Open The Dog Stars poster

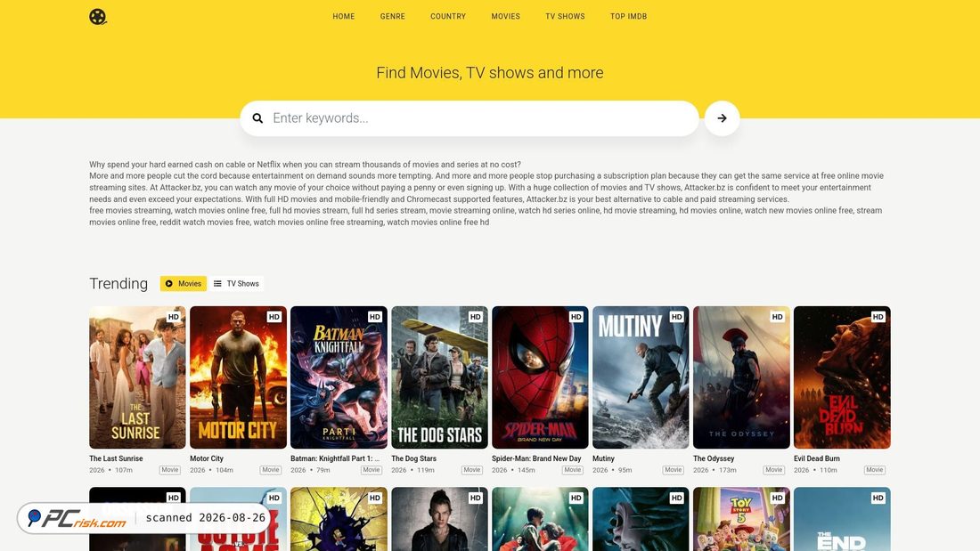[x=439, y=377]
